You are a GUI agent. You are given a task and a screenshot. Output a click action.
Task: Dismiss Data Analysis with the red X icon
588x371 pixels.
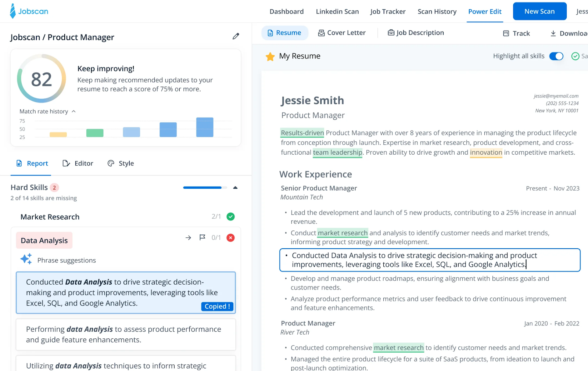point(230,238)
